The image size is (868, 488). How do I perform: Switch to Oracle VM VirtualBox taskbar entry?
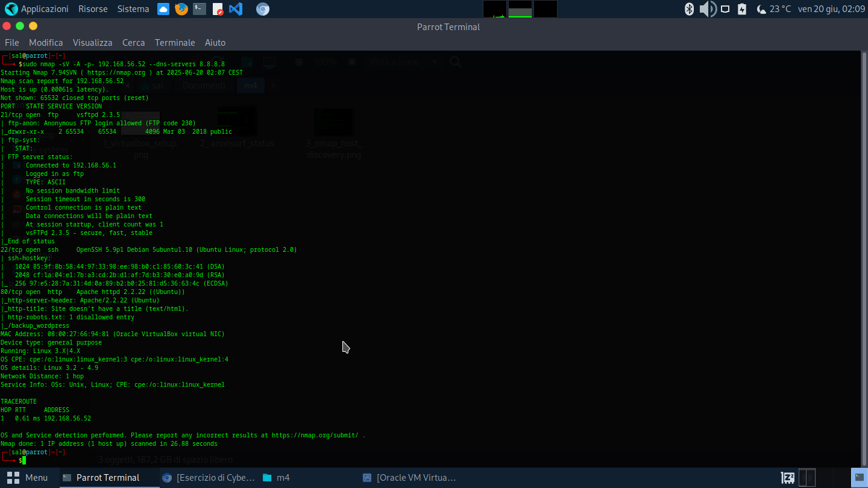(x=409, y=478)
